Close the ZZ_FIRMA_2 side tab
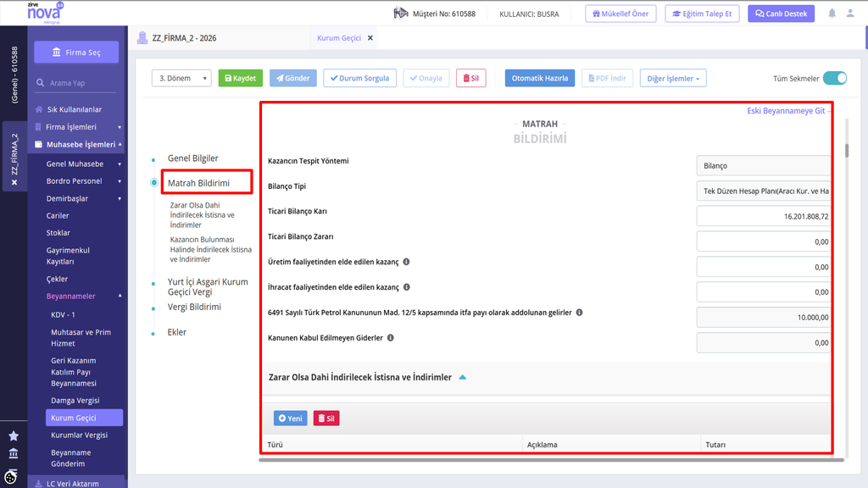 (14, 182)
